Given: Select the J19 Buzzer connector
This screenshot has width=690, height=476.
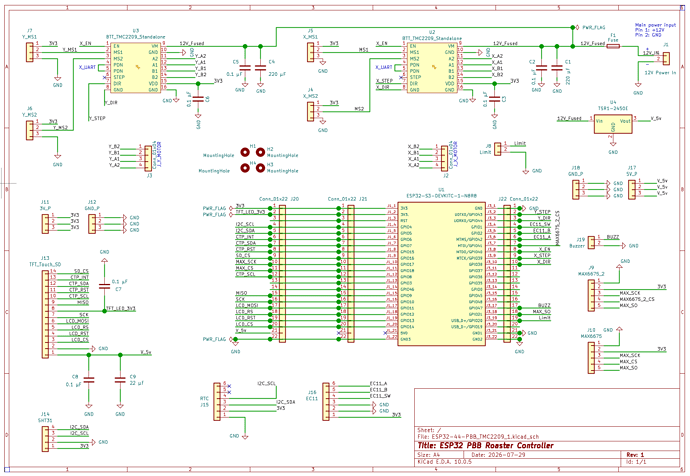Looking at the screenshot, I should (x=591, y=242).
